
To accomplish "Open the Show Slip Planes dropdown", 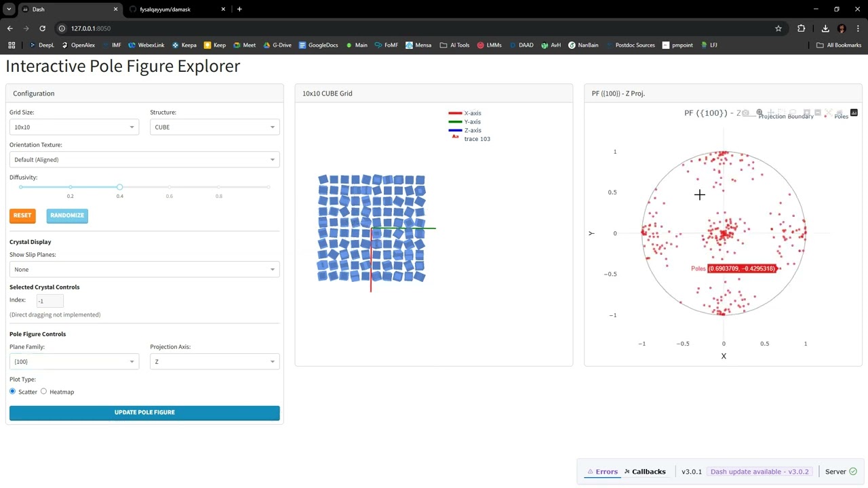I will (x=144, y=270).
